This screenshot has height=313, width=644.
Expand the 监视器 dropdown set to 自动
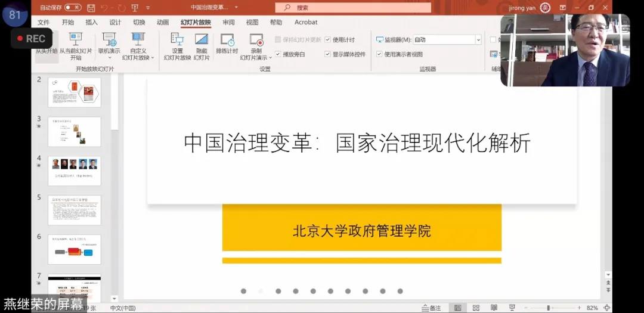click(478, 40)
